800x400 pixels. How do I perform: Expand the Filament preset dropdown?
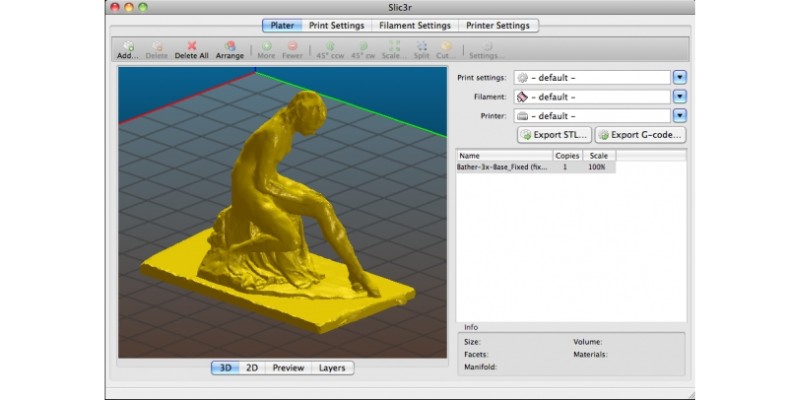pyautogui.click(x=679, y=97)
